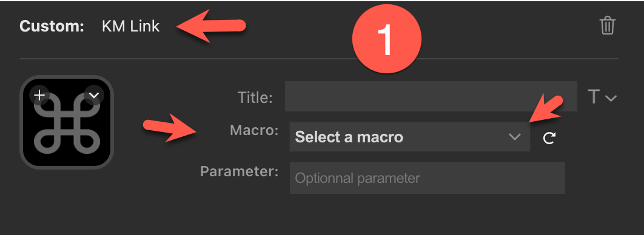
Task: Delete the action with the trash icon
Action: coord(607,26)
